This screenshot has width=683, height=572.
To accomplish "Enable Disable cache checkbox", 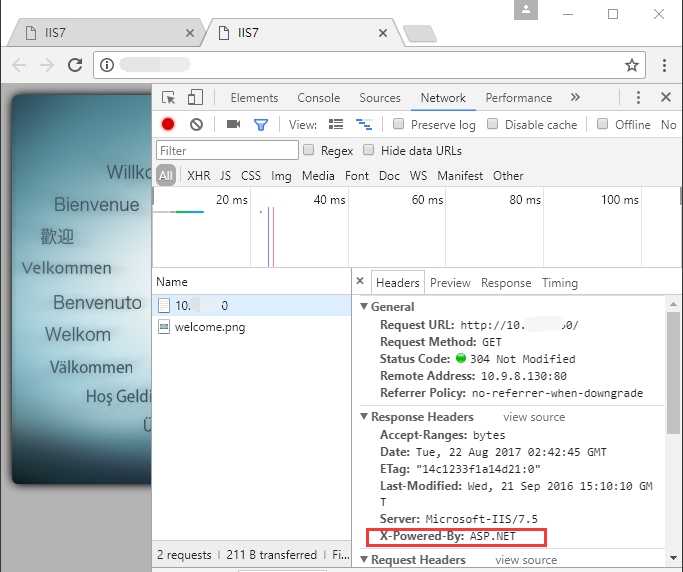I will point(492,124).
